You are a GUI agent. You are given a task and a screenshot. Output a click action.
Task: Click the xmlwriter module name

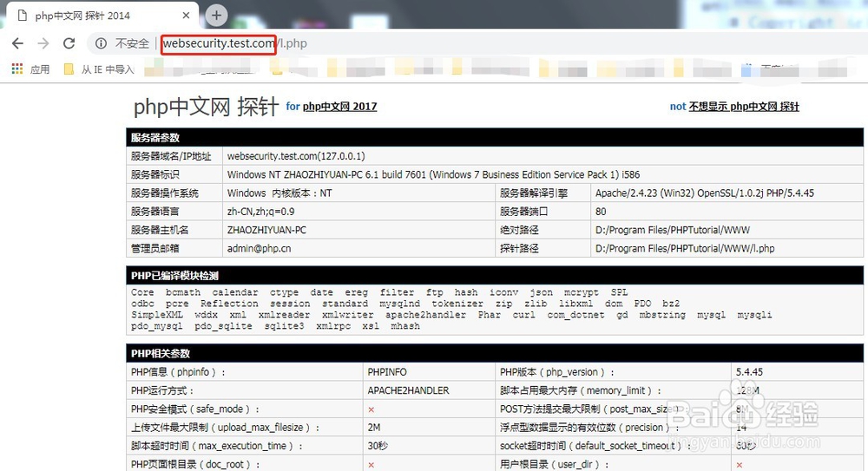[x=348, y=315]
